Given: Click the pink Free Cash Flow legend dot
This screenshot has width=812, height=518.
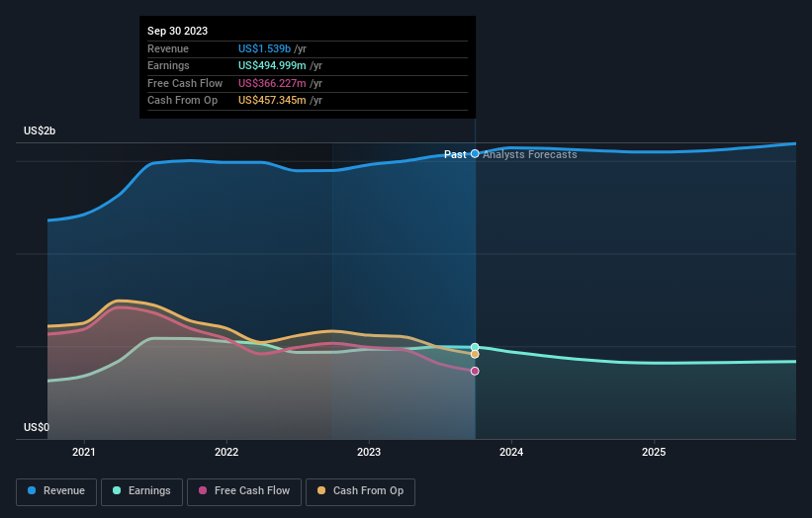Looking at the screenshot, I should click(203, 490).
